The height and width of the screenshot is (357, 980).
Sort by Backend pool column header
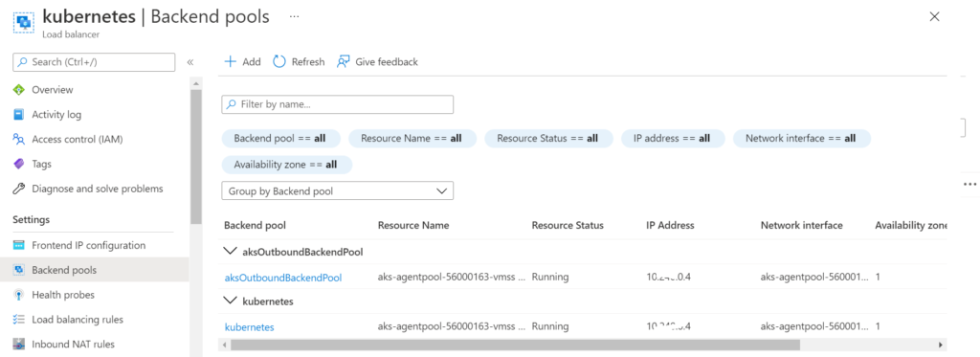255,225
